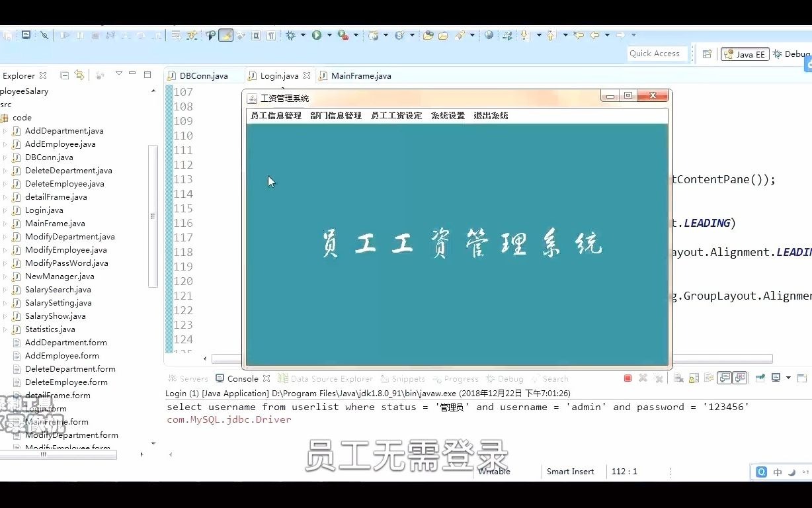Clear the Console output using the Clear icon

click(678, 378)
